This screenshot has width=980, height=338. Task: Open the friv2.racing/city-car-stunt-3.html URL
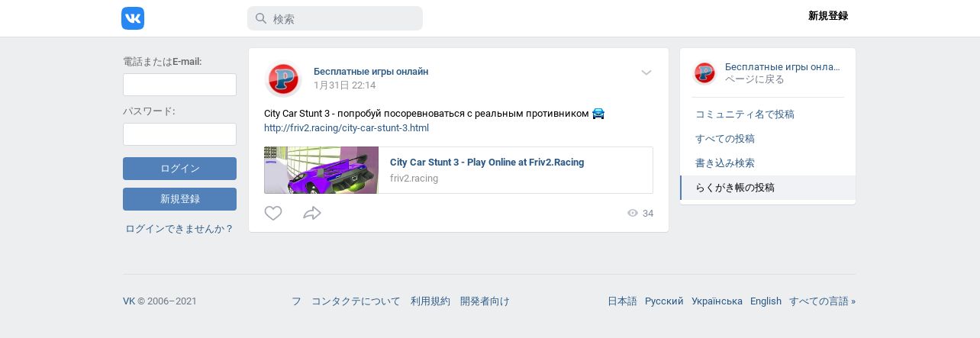click(x=347, y=128)
